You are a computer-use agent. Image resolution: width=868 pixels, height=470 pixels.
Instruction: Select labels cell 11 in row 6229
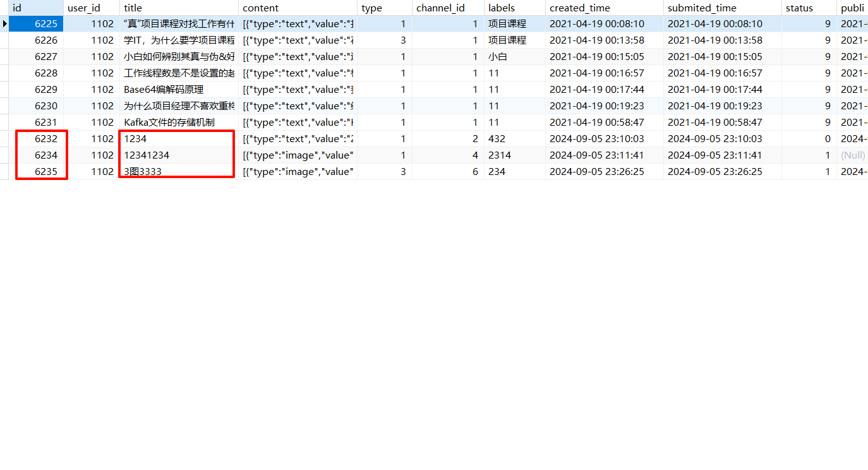coord(515,90)
